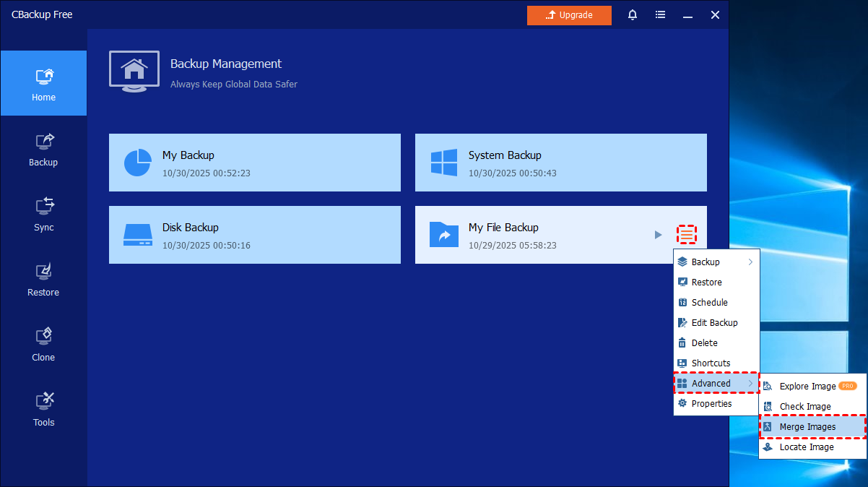Select Edit Backup from context menu
The height and width of the screenshot is (487, 868).
tap(714, 323)
